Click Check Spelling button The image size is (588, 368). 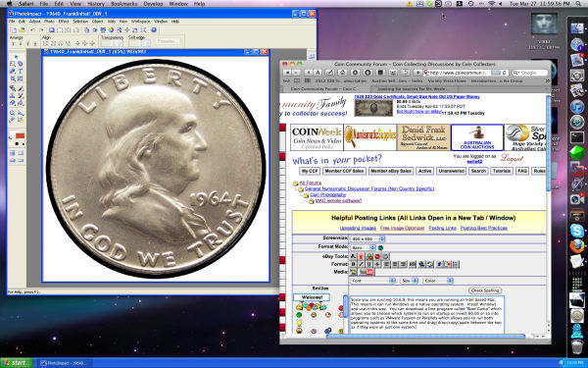point(485,290)
